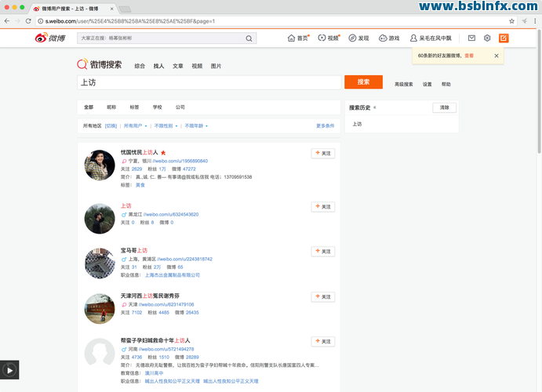Screen dimensions: 542x392
Task: Open the 不限年龄 age dropdown
Action: (196, 125)
